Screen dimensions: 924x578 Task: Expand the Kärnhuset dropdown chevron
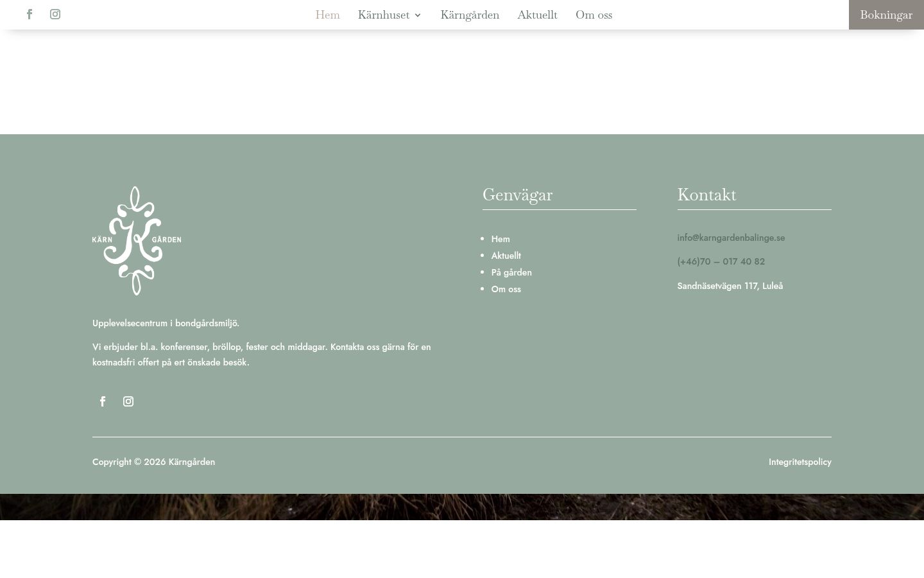click(418, 15)
